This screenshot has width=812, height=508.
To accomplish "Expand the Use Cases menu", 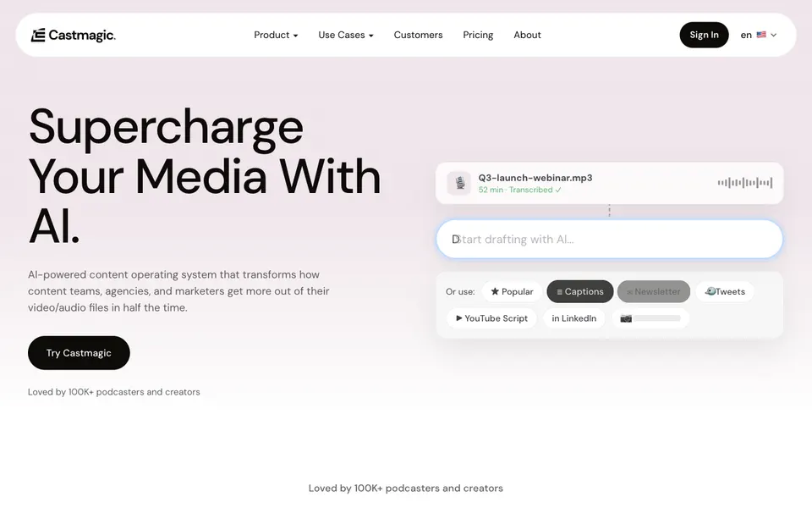I will [345, 35].
